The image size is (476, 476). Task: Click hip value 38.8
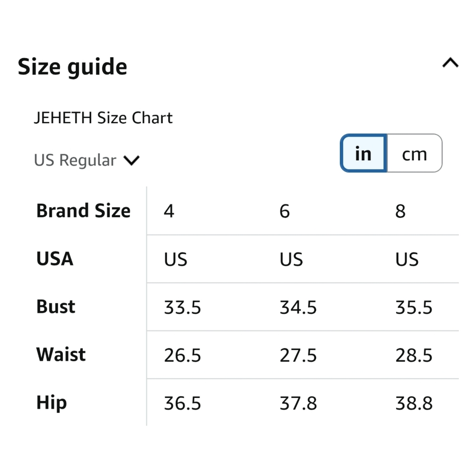pyautogui.click(x=414, y=404)
